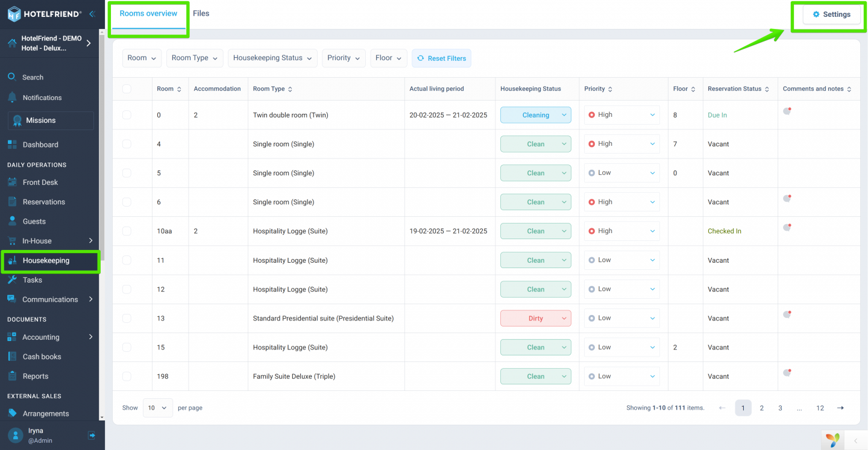
Task: Go to page 2 in pagination
Action: coord(762,408)
